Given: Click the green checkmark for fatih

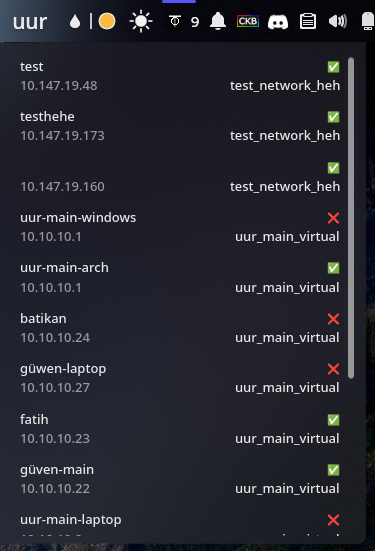Looking at the screenshot, I should (x=333, y=420).
